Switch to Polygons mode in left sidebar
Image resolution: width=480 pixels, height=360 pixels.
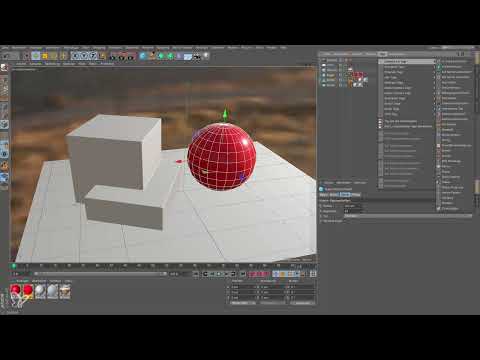tap(4, 125)
